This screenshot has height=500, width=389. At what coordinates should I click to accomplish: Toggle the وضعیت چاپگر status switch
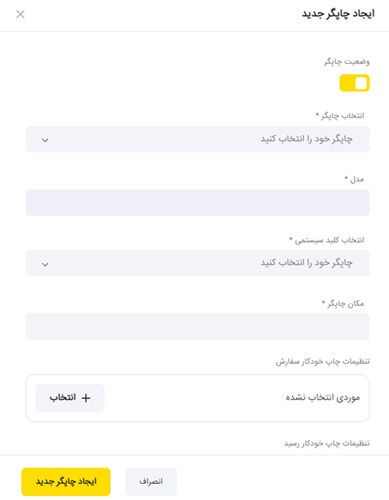point(354,83)
